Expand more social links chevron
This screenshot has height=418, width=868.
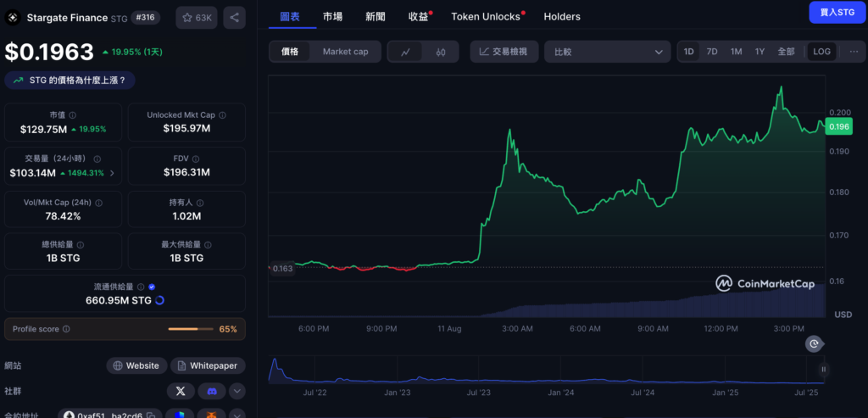click(x=237, y=391)
